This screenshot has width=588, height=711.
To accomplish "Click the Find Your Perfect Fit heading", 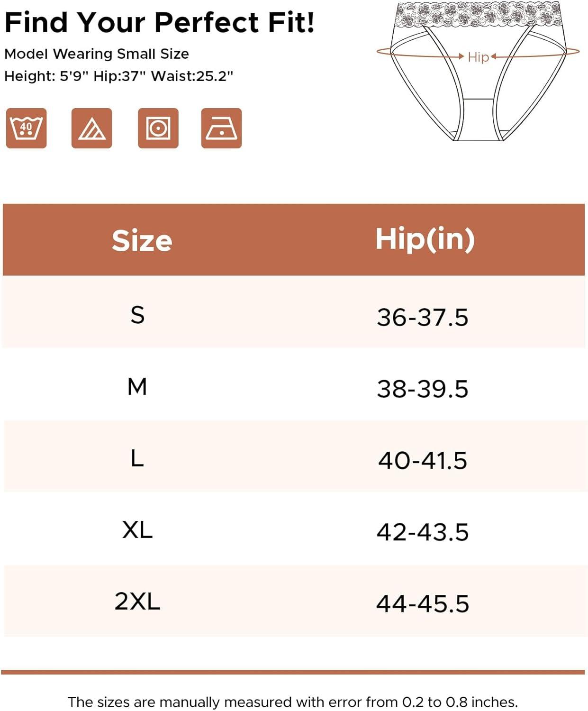I will click(x=159, y=22).
